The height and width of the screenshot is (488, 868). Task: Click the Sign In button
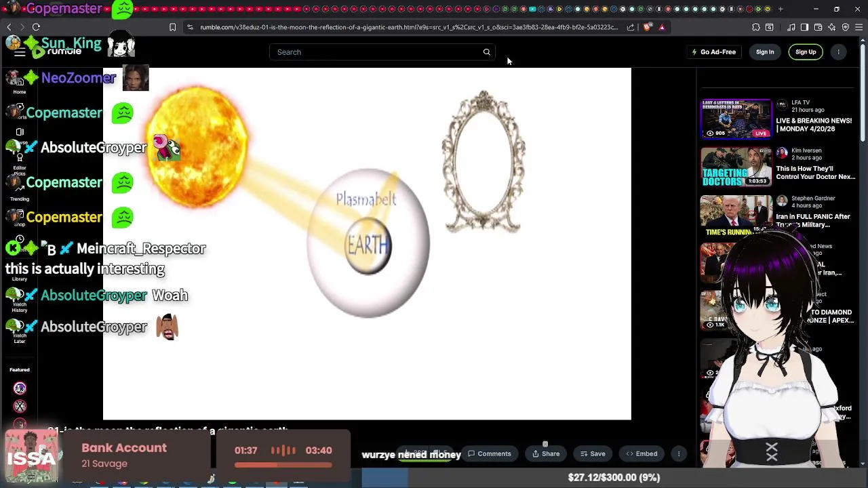coord(765,52)
